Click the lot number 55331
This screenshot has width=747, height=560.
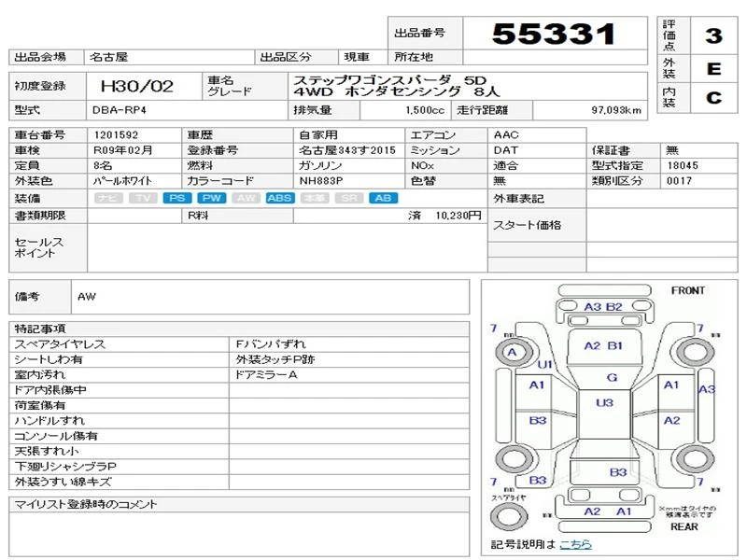[554, 35]
